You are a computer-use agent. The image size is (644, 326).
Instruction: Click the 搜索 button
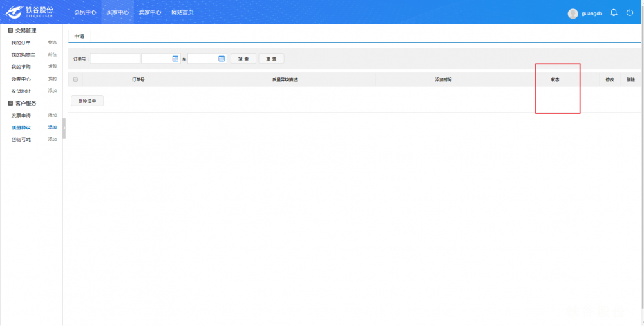click(243, 59)
